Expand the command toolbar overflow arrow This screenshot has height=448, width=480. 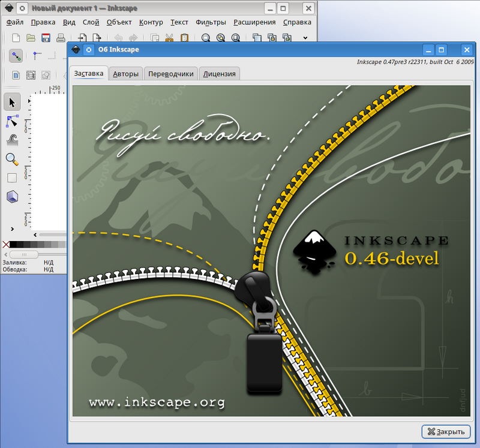point(305,38)
